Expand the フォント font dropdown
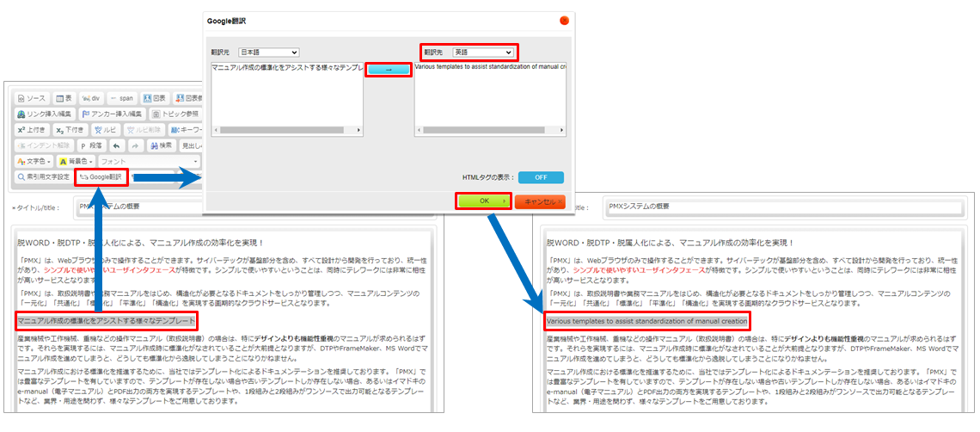The height and width of the screenshot is (432, 980). (150, 162)
